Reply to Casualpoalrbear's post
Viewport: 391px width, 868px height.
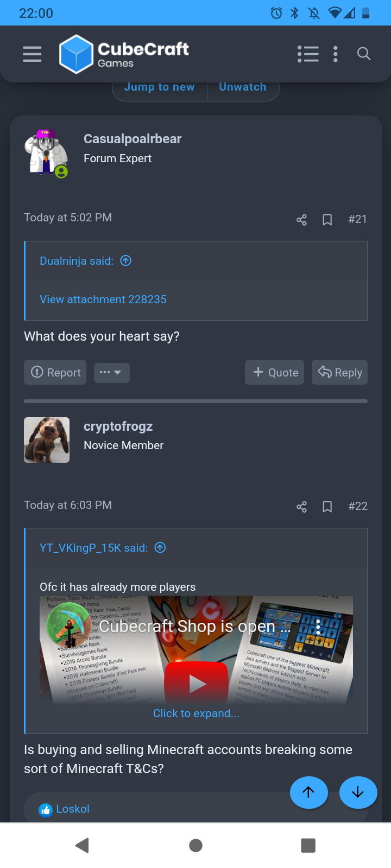click(x=340, y=372)
